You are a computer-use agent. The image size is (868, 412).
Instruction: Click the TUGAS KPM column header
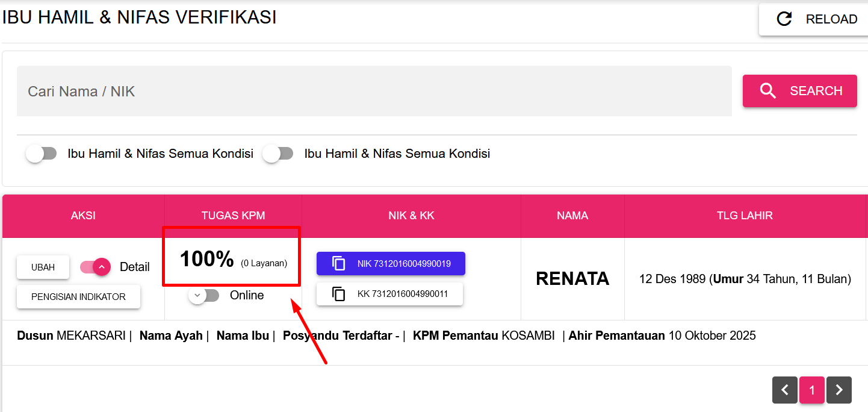pos(233,216)
